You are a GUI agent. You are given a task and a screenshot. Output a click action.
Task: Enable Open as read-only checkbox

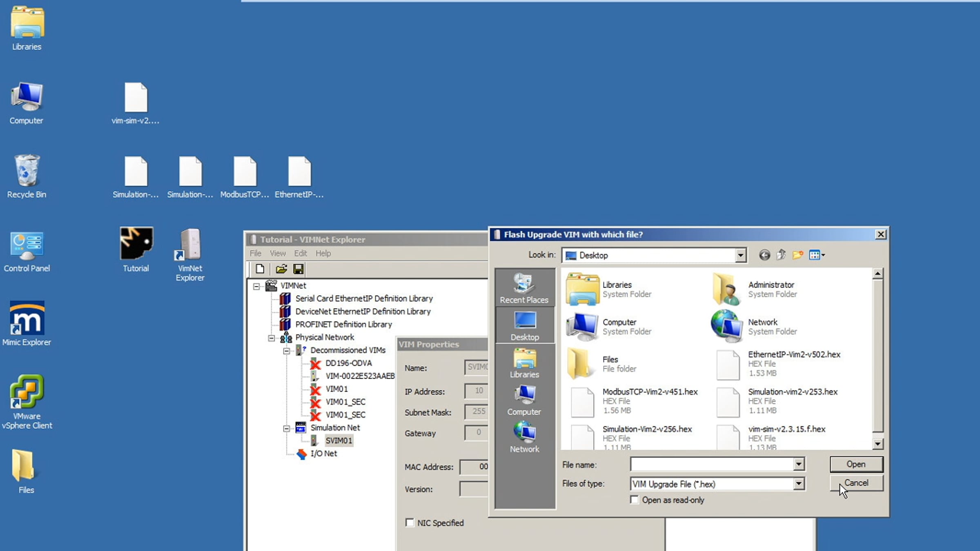634,500
